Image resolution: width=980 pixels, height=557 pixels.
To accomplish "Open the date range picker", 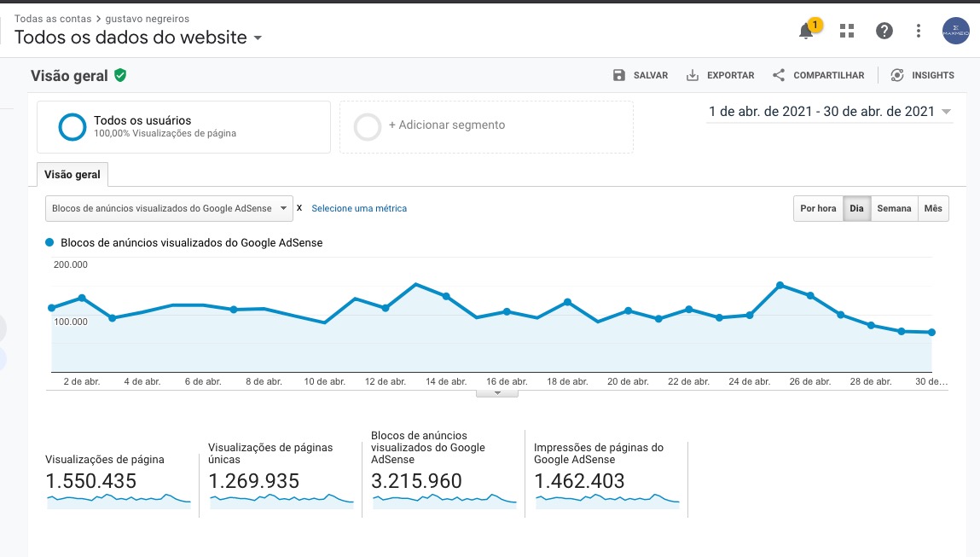I will tap(829, 111).
